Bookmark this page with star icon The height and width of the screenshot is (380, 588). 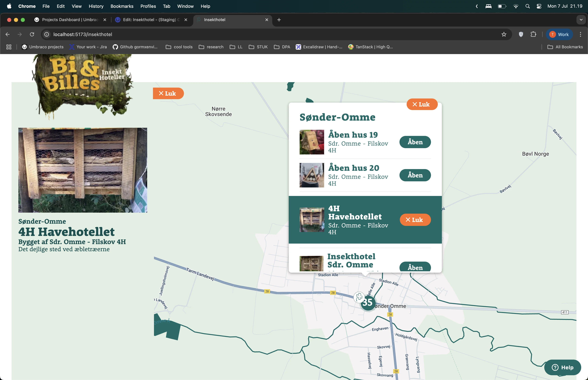[x=504, y=34]
